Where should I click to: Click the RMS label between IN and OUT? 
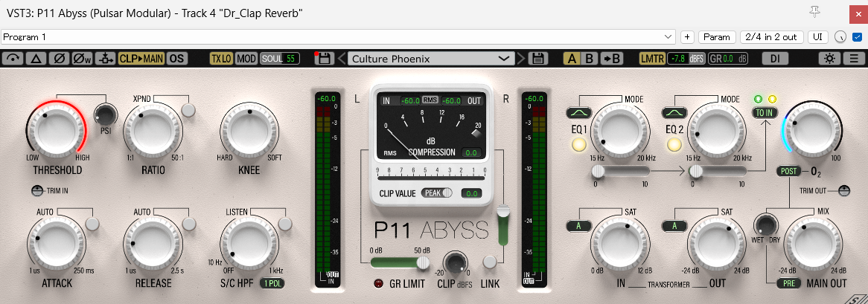[x=430, y=100]
